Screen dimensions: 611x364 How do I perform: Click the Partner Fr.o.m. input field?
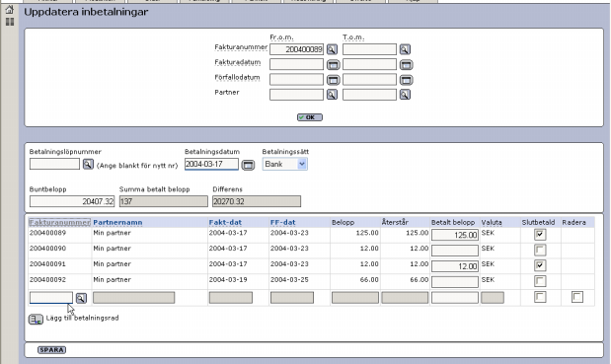[x=296, y=95]
